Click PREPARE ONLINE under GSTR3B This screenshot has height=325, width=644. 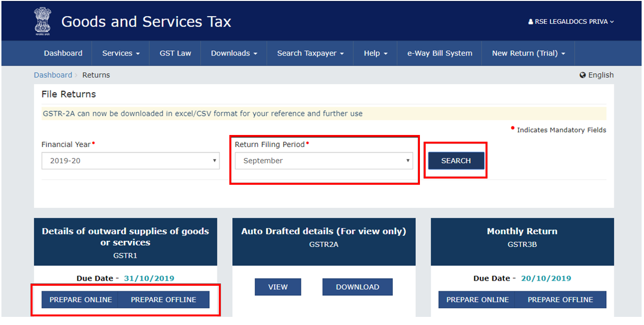(x=477, y=300)
